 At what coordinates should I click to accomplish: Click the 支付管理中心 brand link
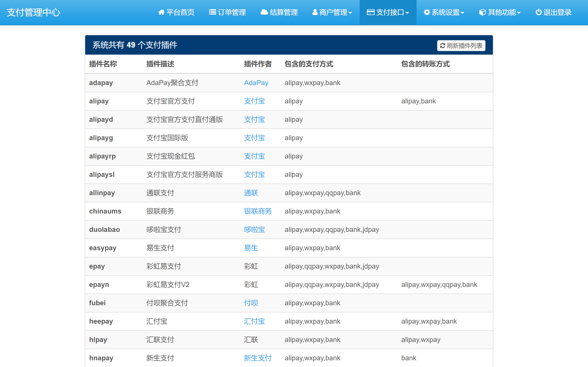[33, 12]
